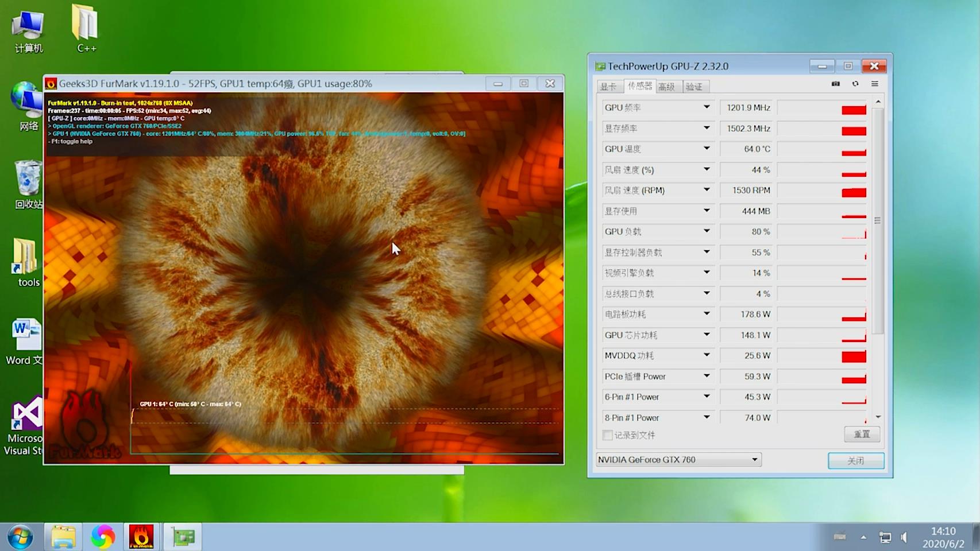Image resolution: width=980 pixels, height=551 pixels.
Task: Switch to the 显卡 tab
Action: pos(608,87)
